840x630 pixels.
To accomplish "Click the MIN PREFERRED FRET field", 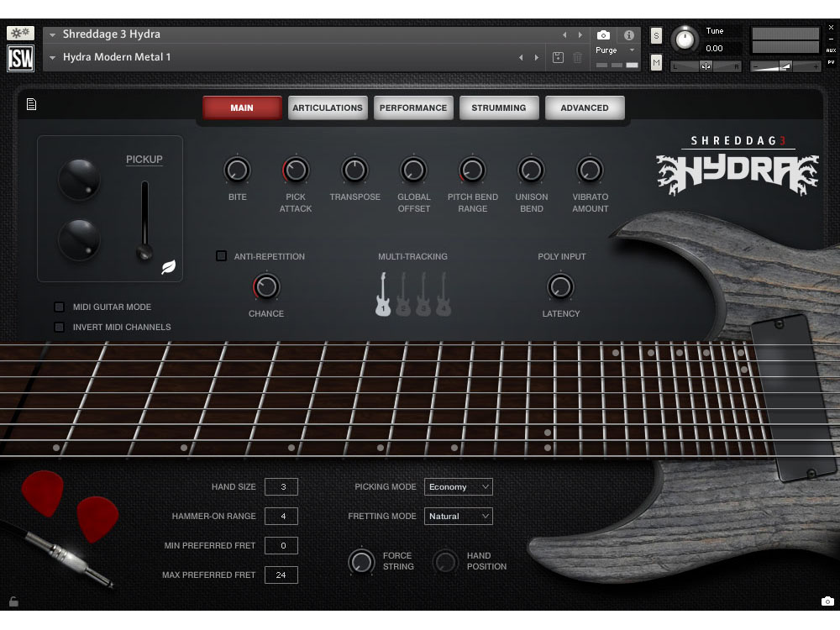I will pyautogui.click(x=281, y=545).
